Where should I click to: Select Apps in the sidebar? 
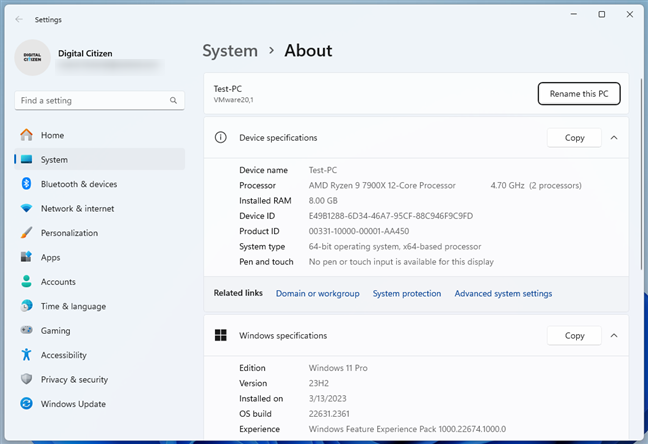(100, 257)
